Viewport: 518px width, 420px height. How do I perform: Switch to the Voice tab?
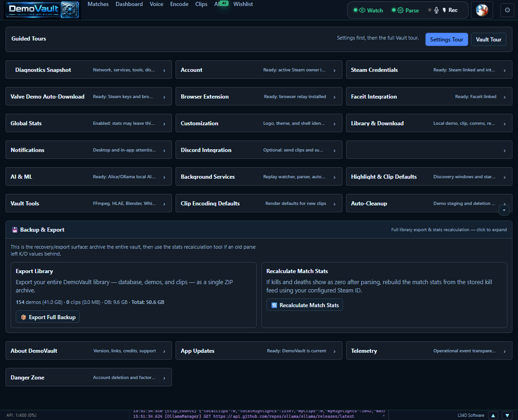coord(156,4)
